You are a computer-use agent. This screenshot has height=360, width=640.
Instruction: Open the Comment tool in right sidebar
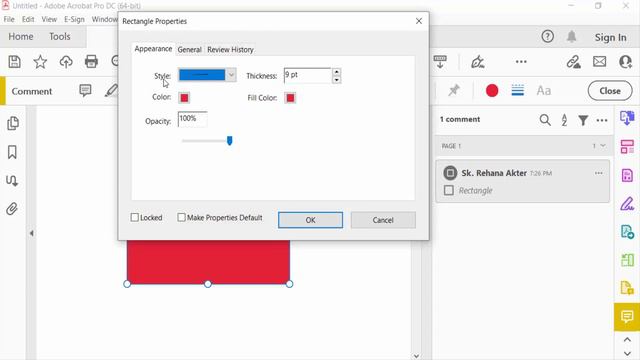coord(627,316)
